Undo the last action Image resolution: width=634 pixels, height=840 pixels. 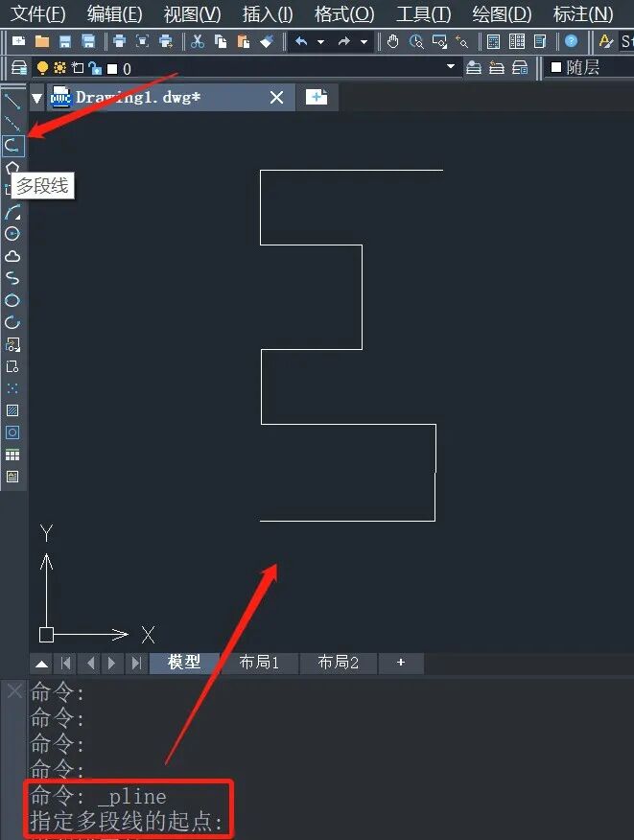coord(301,41)
